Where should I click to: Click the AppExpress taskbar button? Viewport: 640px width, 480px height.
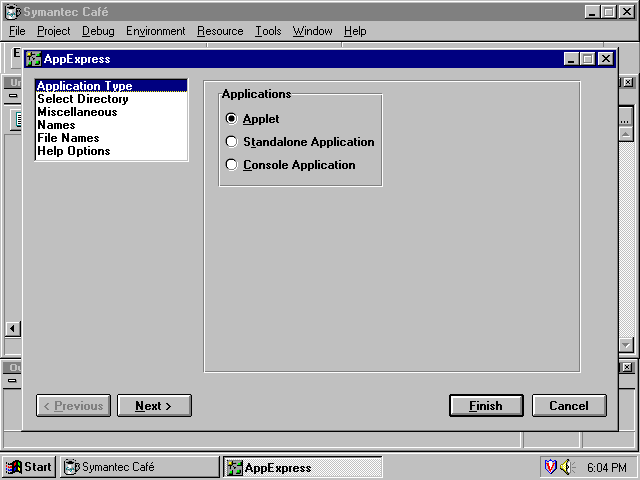click(x=303, y=467)
